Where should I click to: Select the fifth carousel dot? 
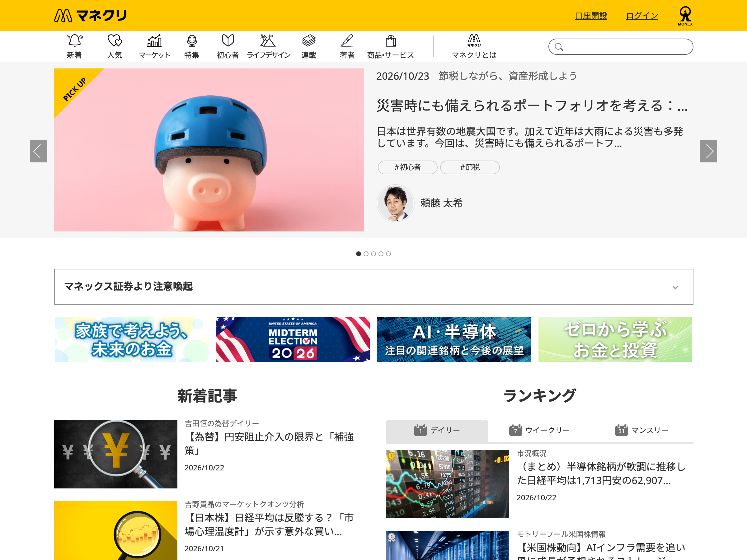(x=388, y=254)
